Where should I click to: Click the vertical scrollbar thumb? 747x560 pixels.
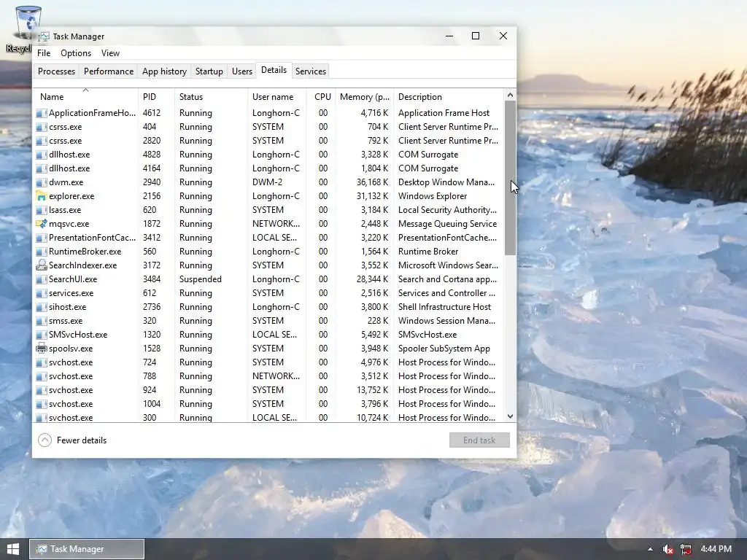510,178
